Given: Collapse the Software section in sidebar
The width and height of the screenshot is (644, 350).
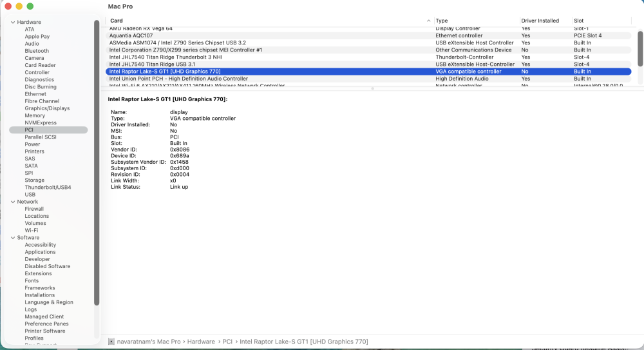Looking at the screenshot, I should coord(13,238).
